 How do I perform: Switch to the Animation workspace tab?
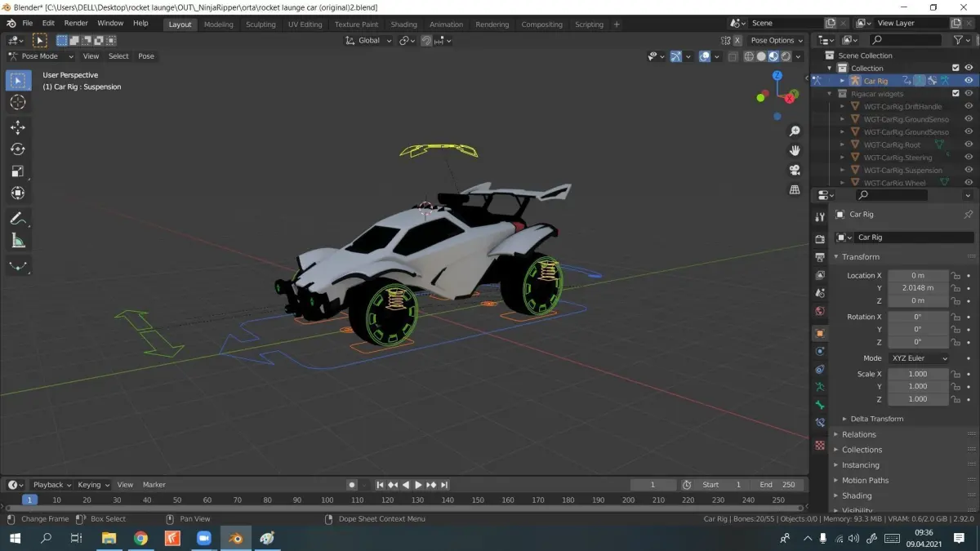tap(446, 24)
